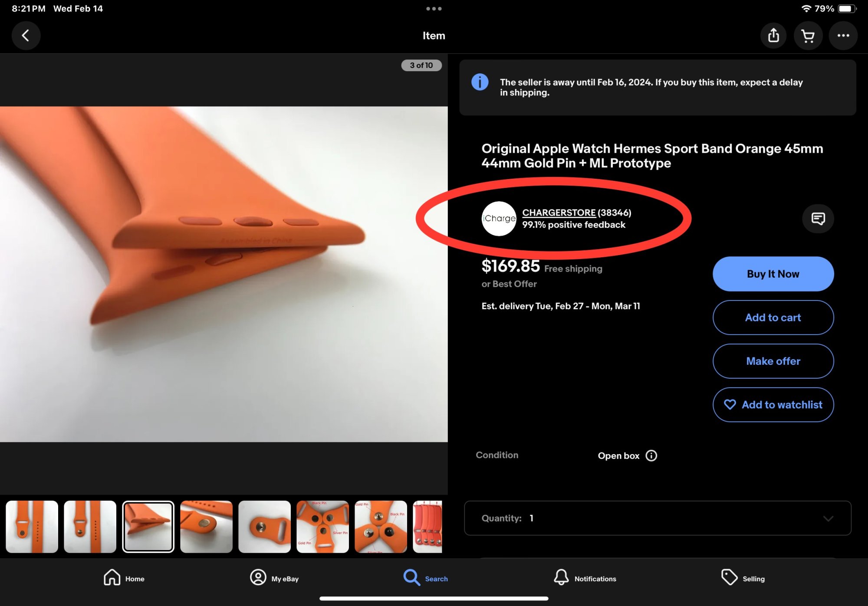868x606 pixels.
Task: Add item to watchlist with heart
Action: click(773, 405)
